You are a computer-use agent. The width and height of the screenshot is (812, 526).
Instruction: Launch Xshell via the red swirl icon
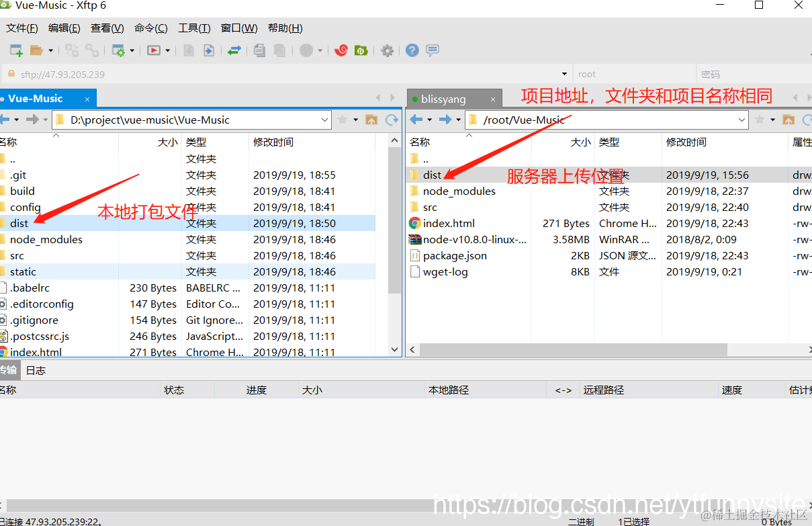tap(341, 50)
